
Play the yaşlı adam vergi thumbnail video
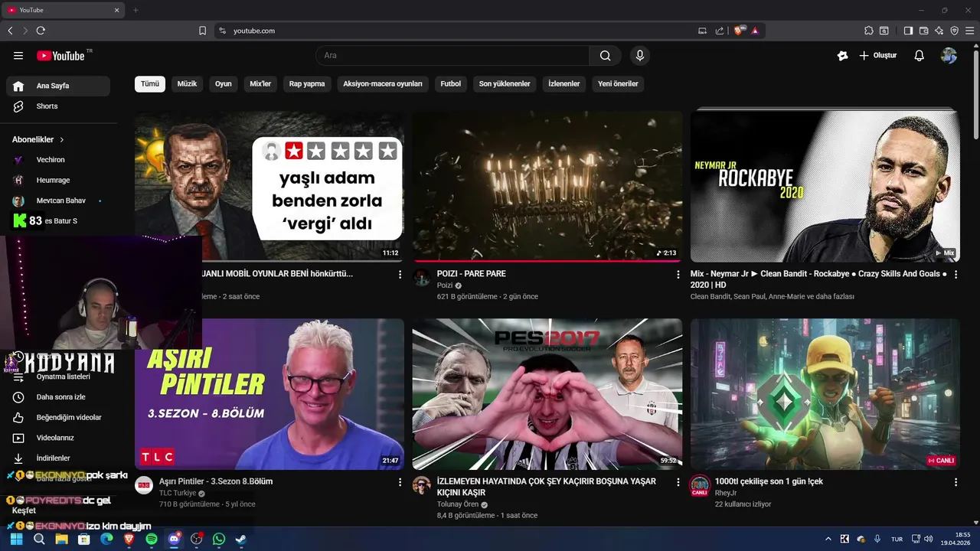269,187
